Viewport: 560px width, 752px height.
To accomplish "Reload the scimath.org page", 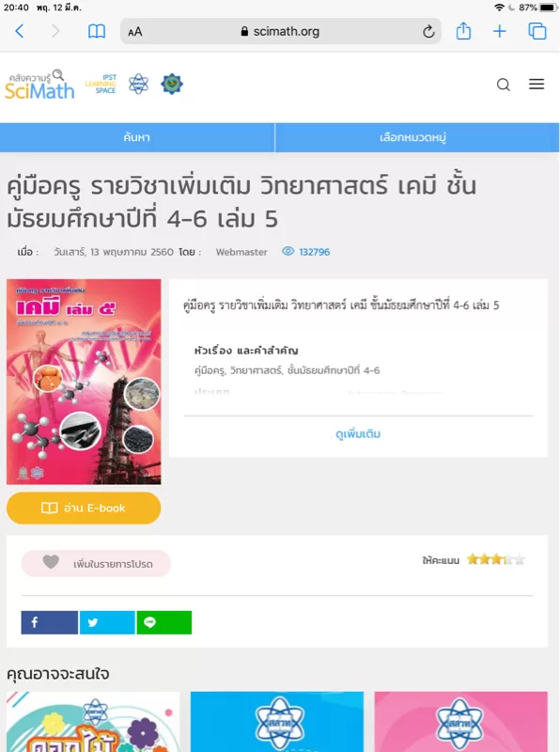I will coord(428,32).
